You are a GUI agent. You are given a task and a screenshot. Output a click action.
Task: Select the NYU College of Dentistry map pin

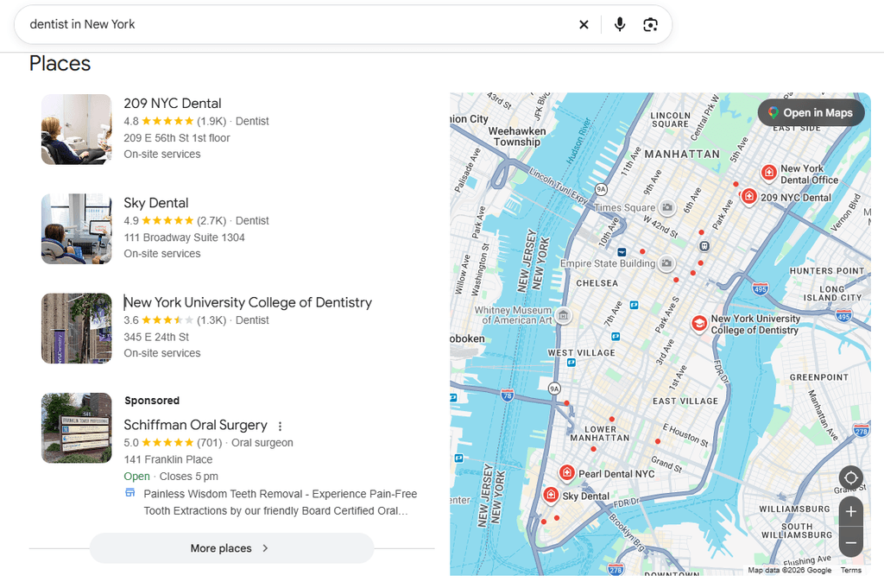point(699,324)
